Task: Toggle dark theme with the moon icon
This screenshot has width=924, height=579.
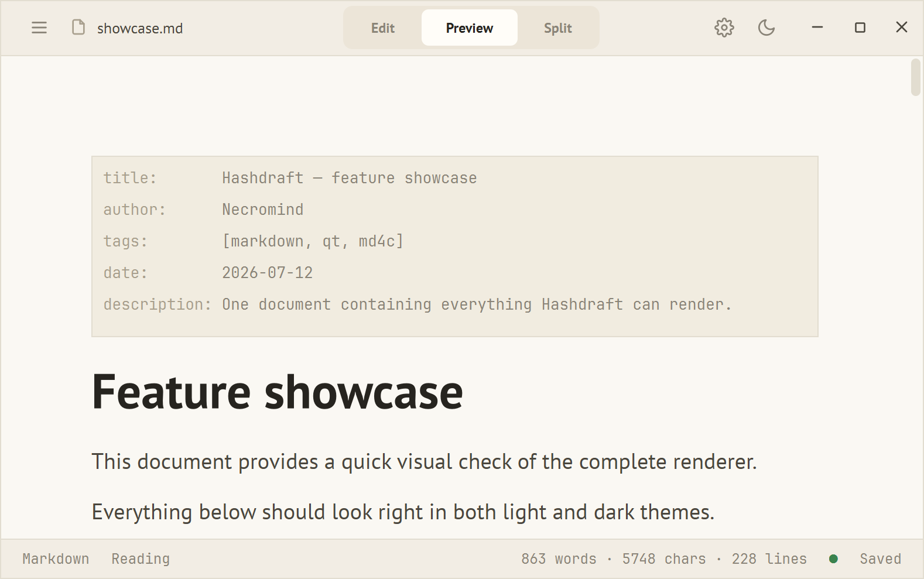Action: [x=766, y=28]
